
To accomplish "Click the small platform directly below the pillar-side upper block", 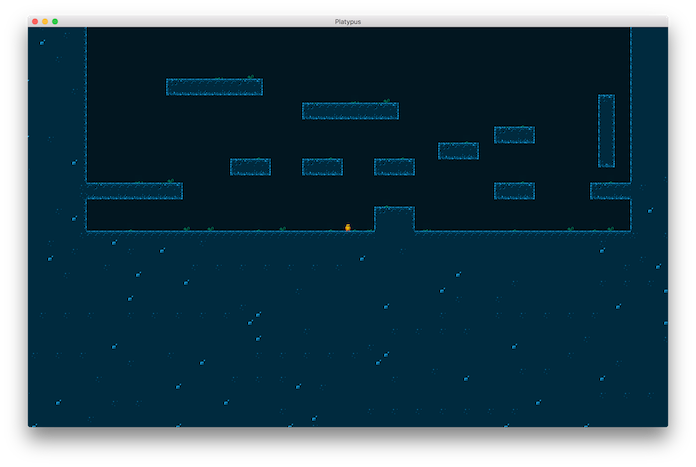I will pyautogui.click(x=514, y=191).
